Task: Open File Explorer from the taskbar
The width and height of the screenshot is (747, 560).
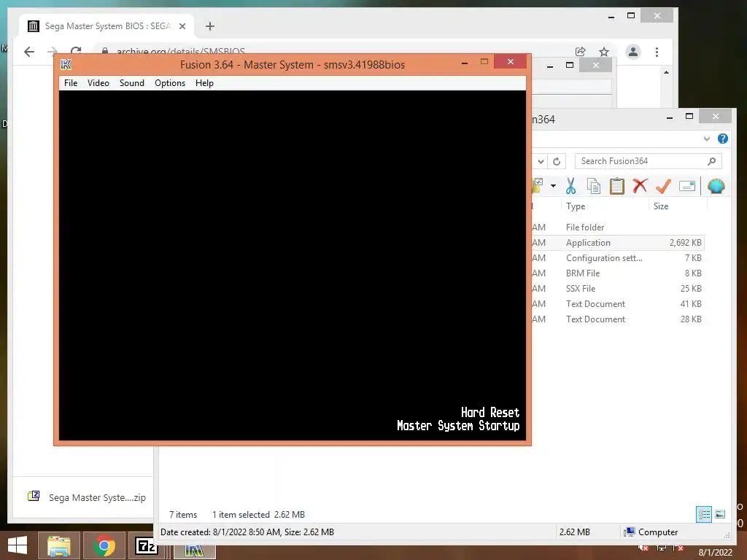Action: point(59,545)
